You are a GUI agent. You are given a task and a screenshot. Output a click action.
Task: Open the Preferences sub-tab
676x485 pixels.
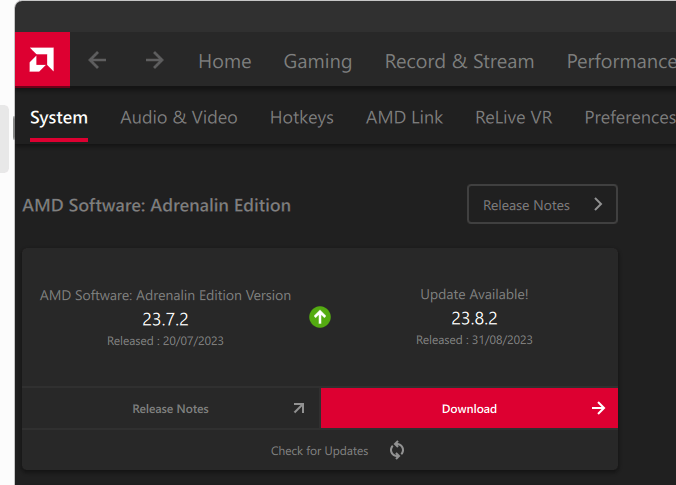click(x=630, y=118)
